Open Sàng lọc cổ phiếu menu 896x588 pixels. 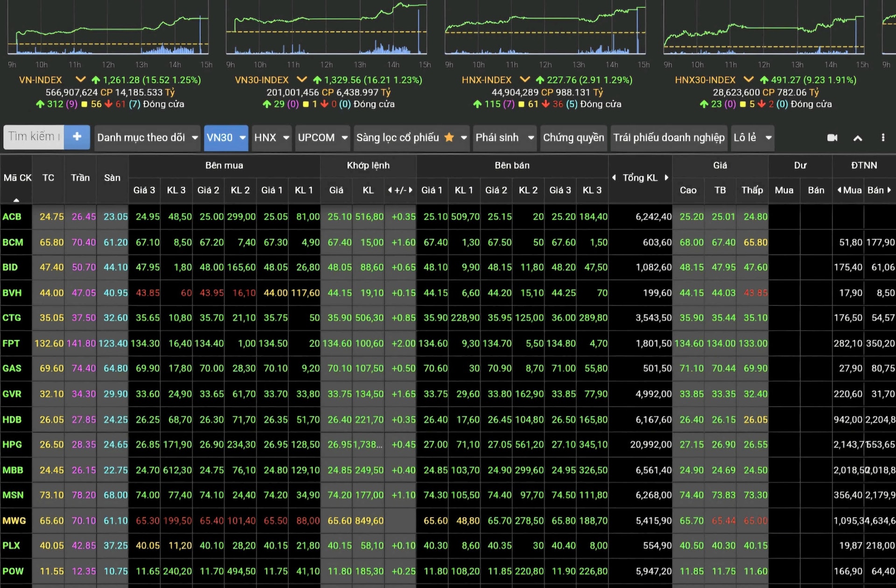(x=411, y=138)
